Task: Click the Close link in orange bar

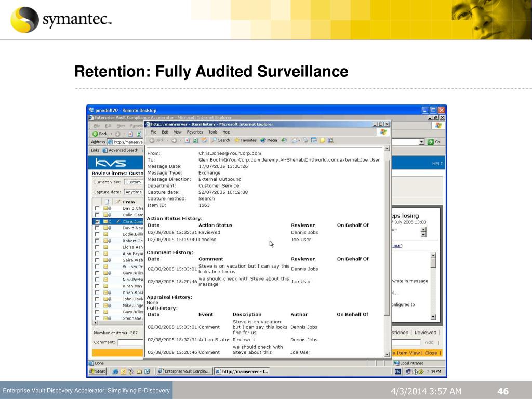Action: point(431,353)
